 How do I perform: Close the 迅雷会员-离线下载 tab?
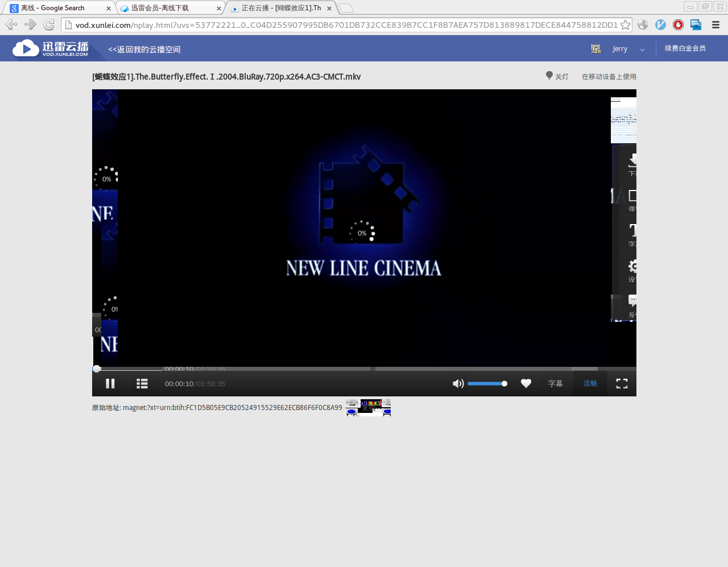[x=219, y=9]
